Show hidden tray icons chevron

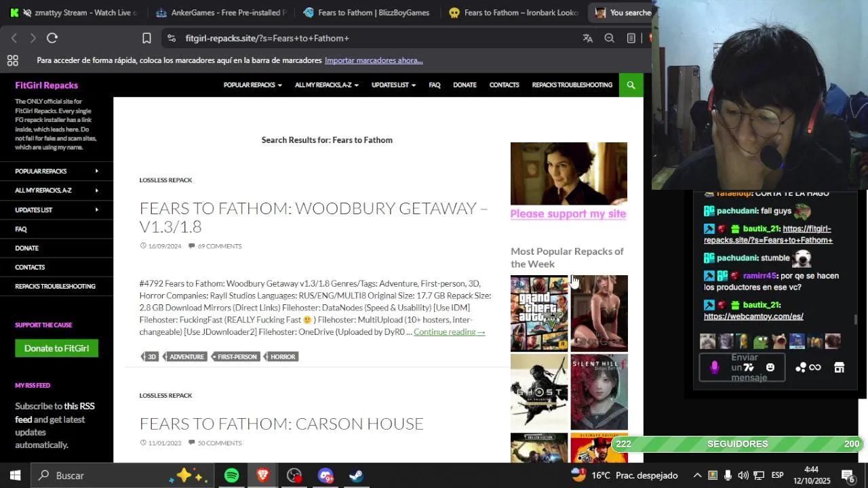pos(697,476)
